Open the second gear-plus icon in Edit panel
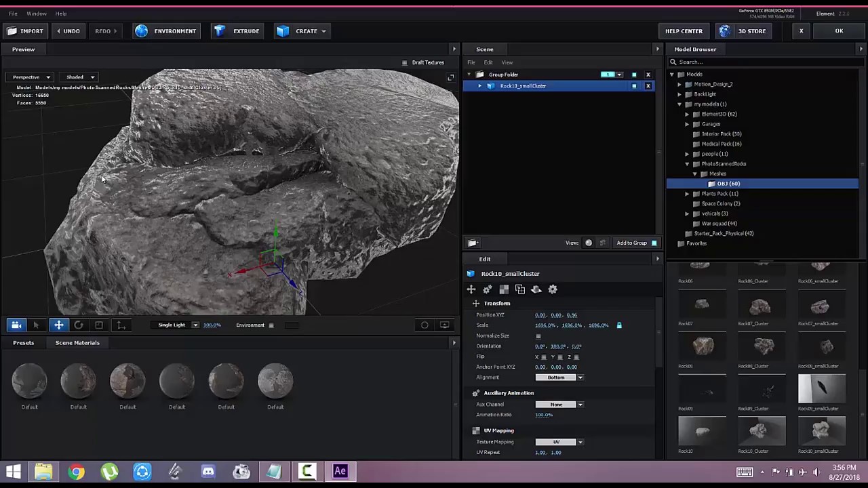868x488 pixels. [x=488, y=289]
